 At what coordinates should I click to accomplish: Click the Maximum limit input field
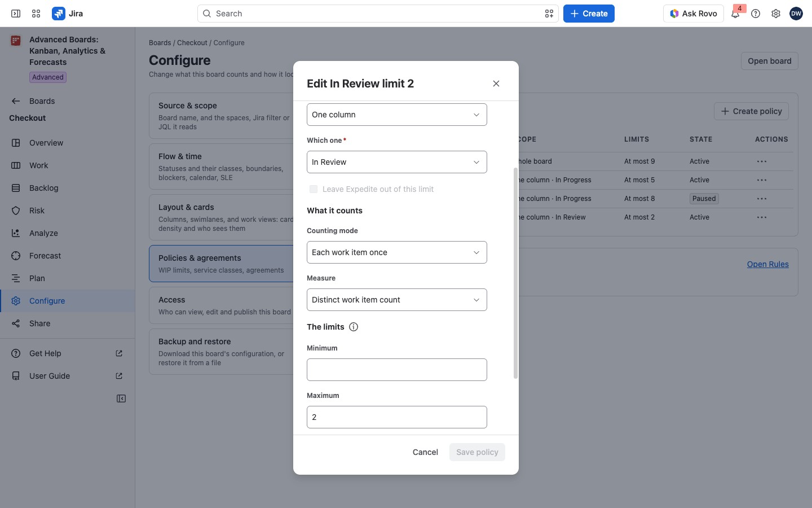click(x=397, y=417)
